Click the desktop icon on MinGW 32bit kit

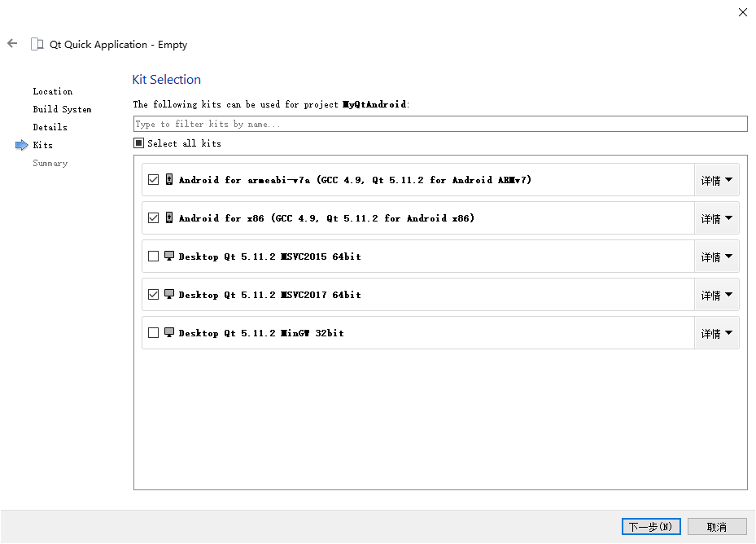(168, 332)
